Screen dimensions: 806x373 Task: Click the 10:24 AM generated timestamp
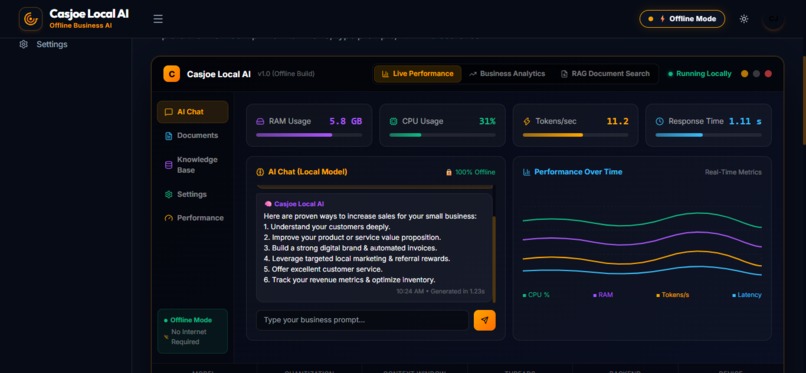(440, 291)
